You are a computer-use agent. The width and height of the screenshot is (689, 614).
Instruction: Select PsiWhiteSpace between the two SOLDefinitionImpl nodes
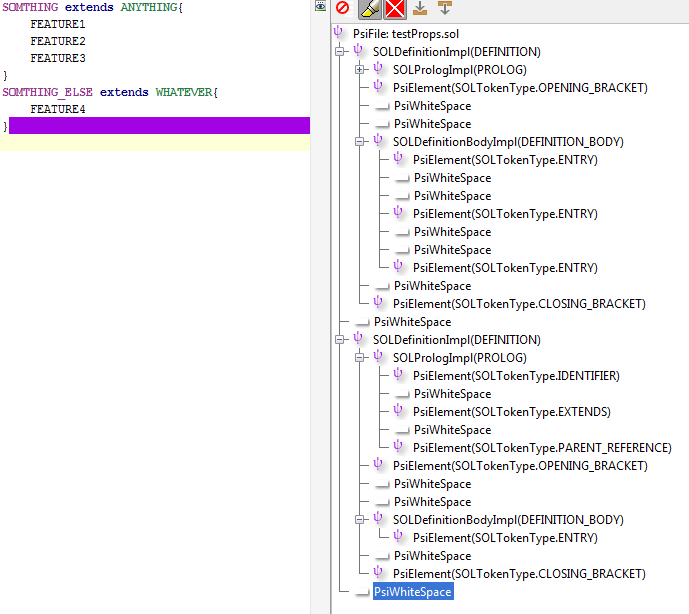point(413,322)
